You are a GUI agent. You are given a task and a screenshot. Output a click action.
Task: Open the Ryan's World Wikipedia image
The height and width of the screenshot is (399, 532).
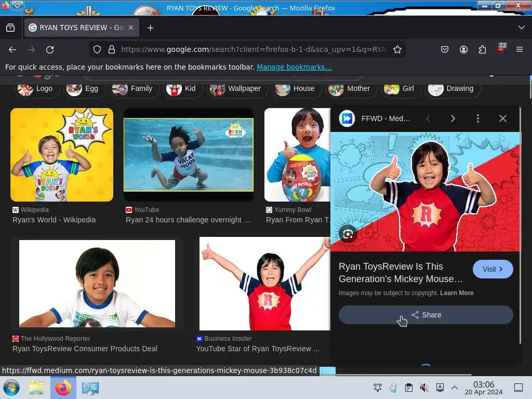(x=62, y=155)
